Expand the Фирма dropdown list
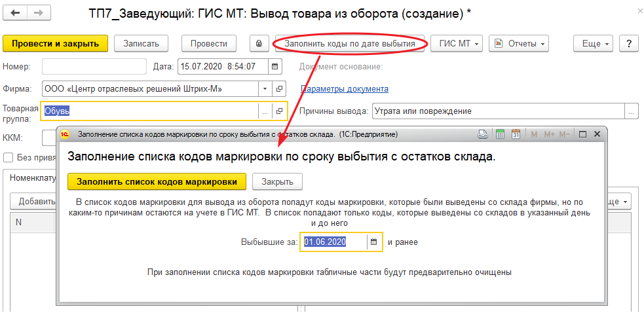This screenshot has width=644, height=313. point(265,88)
